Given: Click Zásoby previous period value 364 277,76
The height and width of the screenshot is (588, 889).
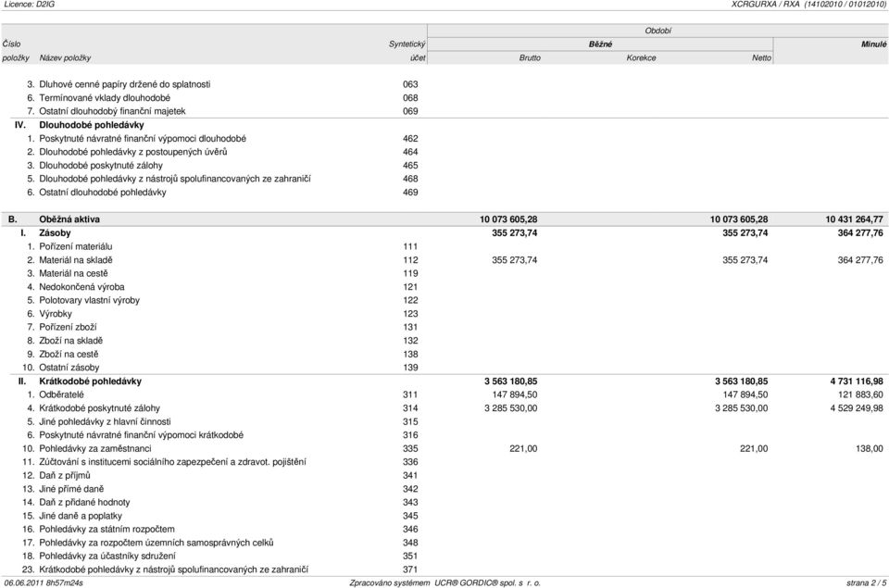Looking at the screenshot, I should [x=860, y=233].
